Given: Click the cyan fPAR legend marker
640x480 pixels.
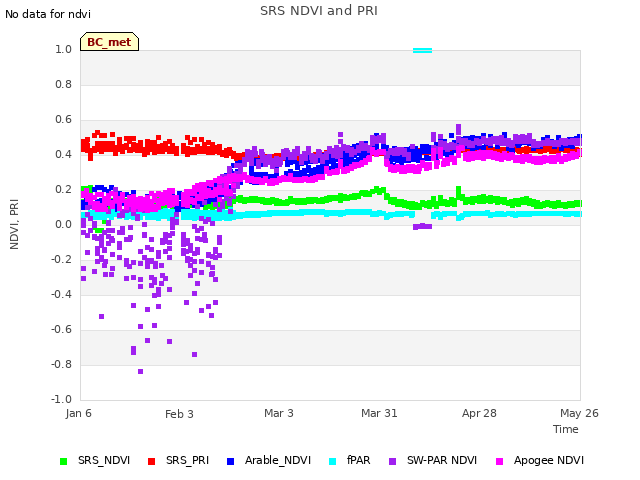Looking at the screenshot, I should (x=333, y=461).
